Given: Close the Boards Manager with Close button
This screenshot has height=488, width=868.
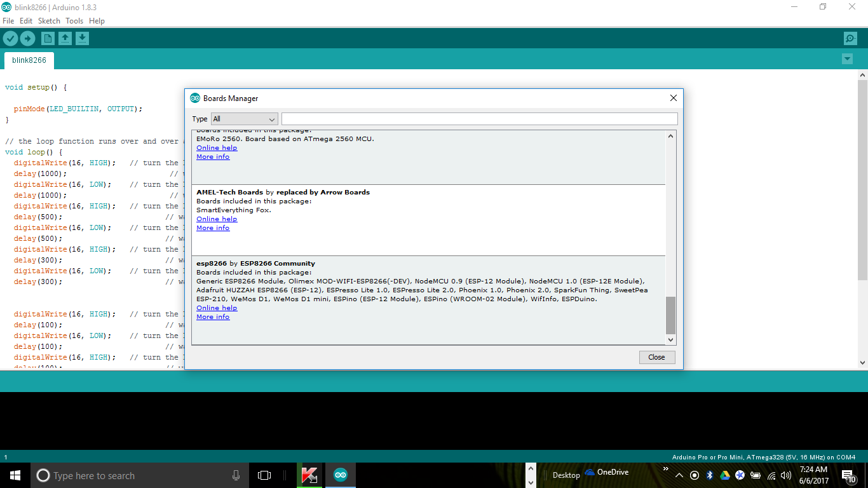Looking at the screenshot, I should point(657,357).
